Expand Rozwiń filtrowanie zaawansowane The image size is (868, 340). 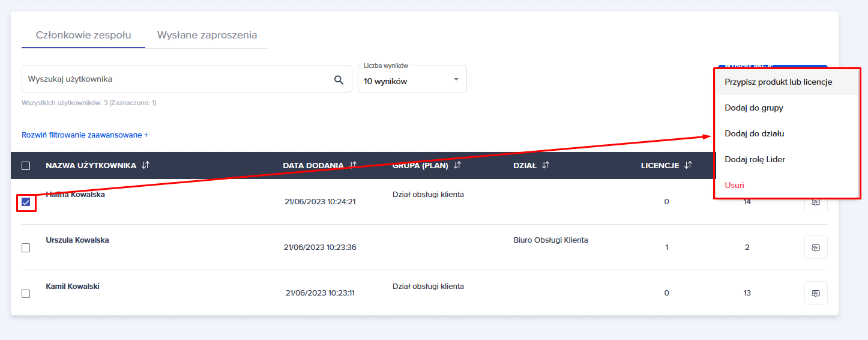tap(85, 135)
